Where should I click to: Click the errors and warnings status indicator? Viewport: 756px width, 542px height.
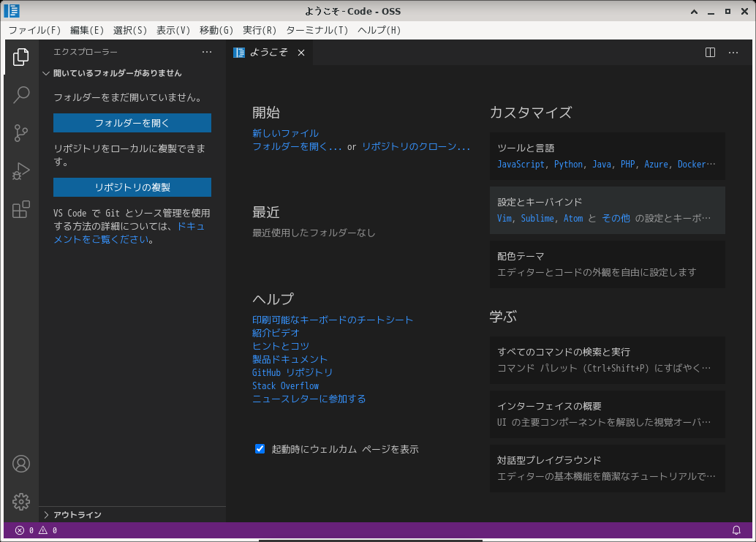coord(36,530)
